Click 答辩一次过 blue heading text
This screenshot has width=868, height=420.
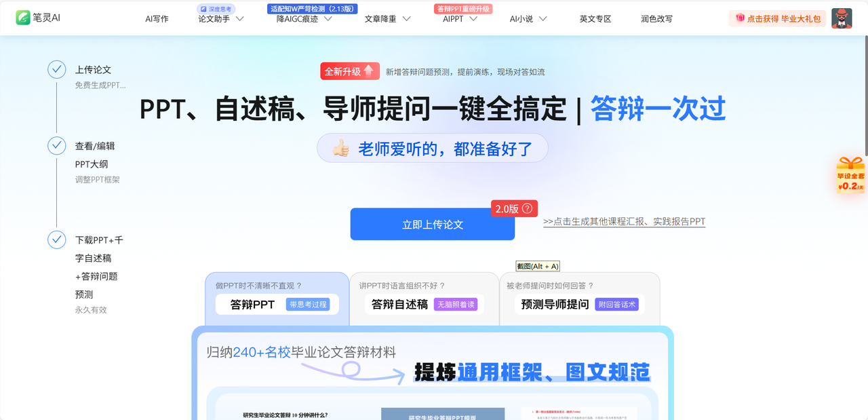coord(658,109)
